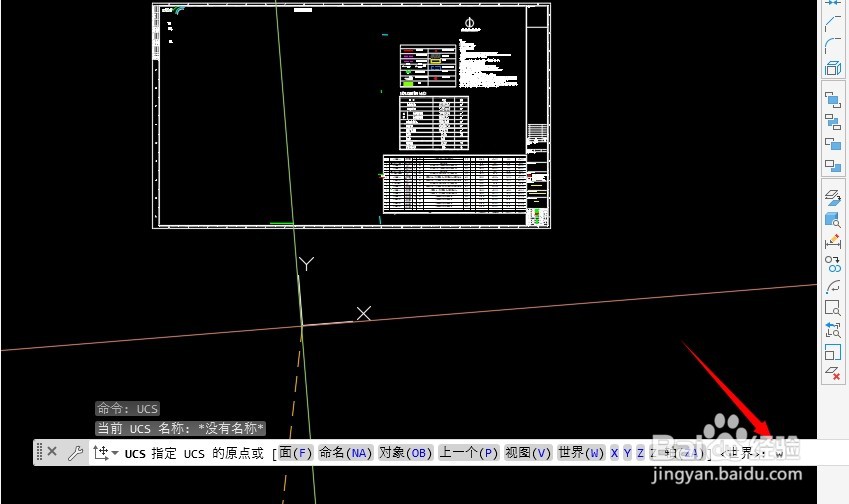This screenshot has height=504, width=849.
Task: Click the three-square Send to Back icon
Action: [x=833, y=122]
